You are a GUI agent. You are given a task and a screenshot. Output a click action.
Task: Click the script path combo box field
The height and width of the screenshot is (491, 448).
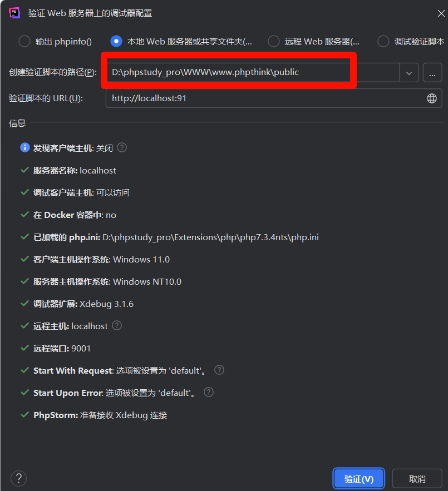point(252,72)
